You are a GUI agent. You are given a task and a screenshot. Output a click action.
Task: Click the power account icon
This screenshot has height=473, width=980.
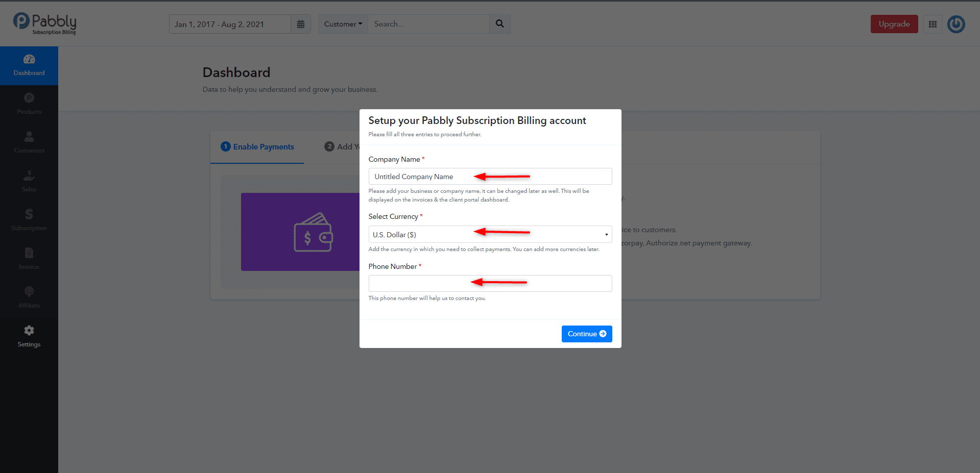click(956, 24)
